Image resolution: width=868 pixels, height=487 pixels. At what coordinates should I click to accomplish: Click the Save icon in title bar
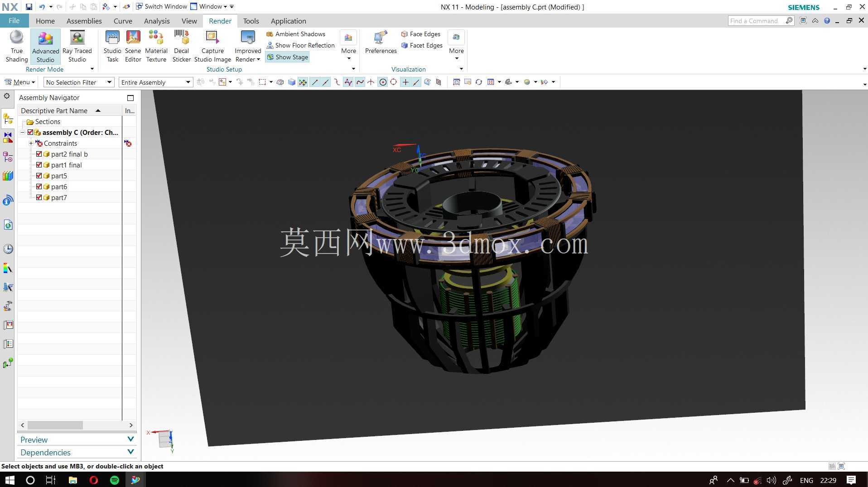29,7
